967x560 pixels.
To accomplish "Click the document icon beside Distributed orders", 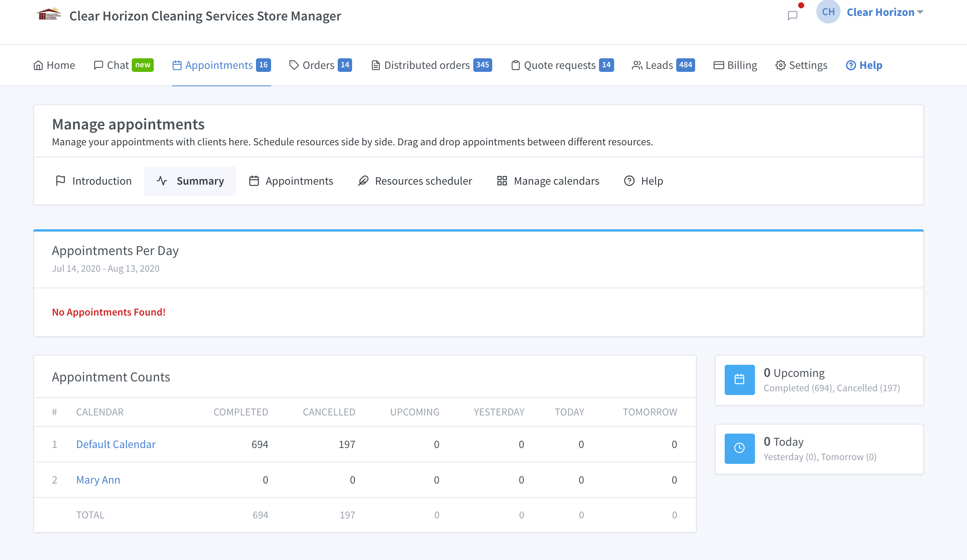I will (x=376, y=65).
